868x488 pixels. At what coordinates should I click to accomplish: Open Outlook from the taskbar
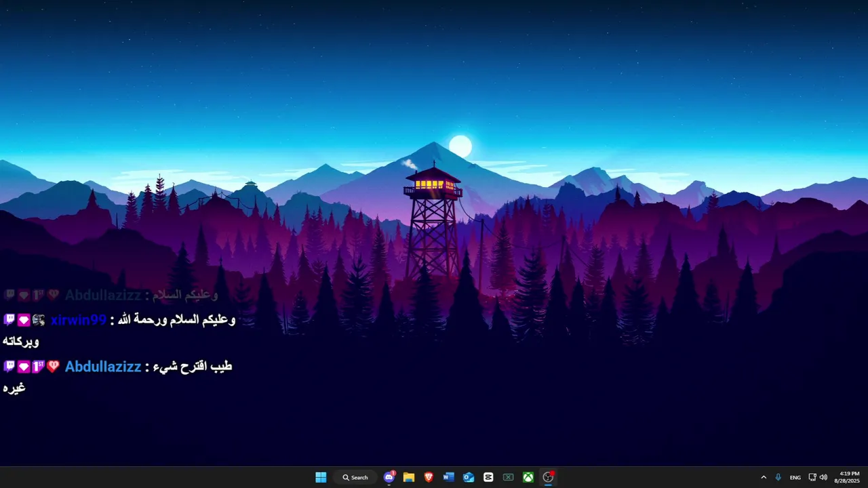click(x=469, y=477)
